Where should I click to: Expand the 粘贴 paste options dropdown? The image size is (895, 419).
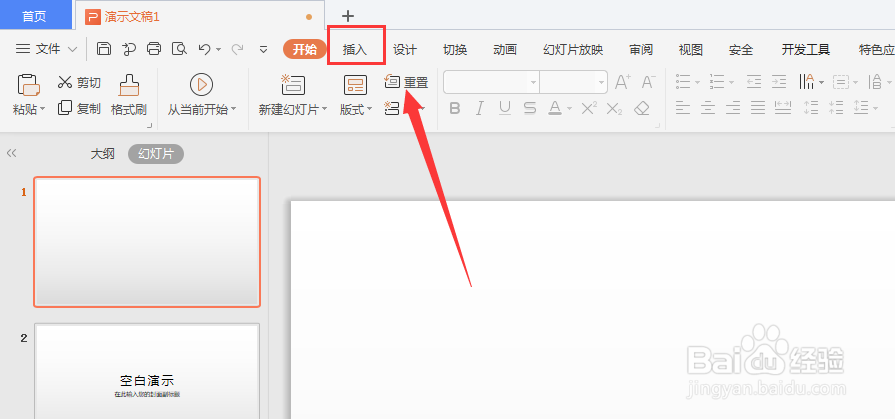point(42,109)
